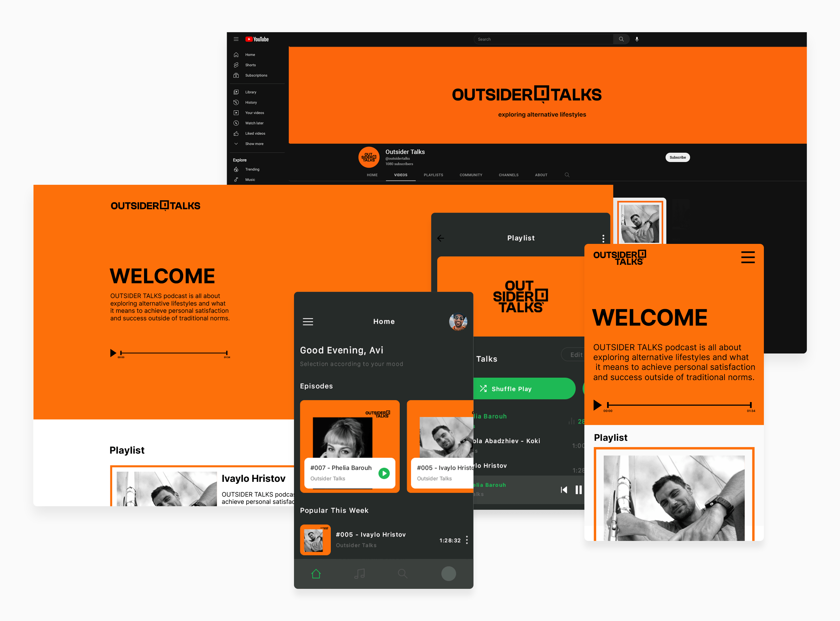Click the back arrow icon in playlist view
The width and height of the screenshot is (840, 621).
click(x=441, y=238)
